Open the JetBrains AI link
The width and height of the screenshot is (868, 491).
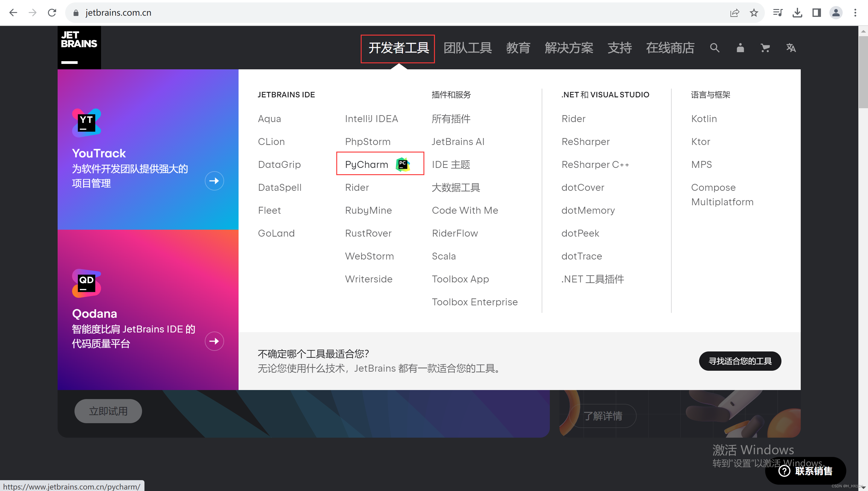458,142
